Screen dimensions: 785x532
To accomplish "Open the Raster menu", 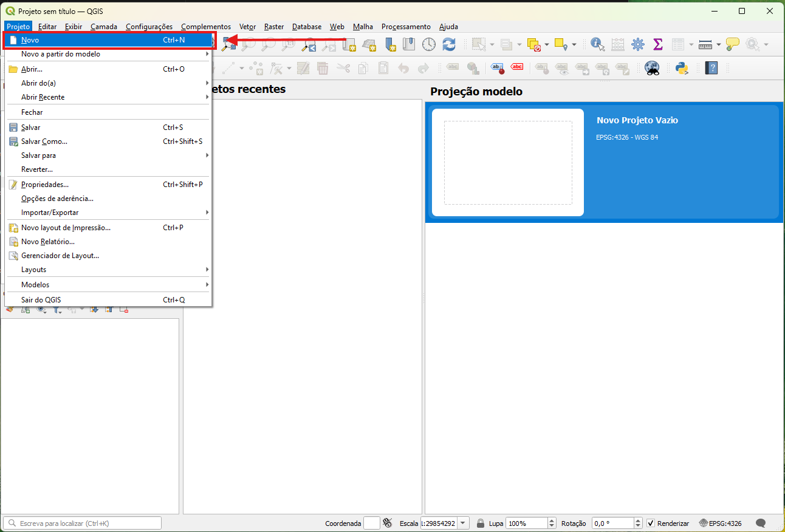I will pos(274,27).
